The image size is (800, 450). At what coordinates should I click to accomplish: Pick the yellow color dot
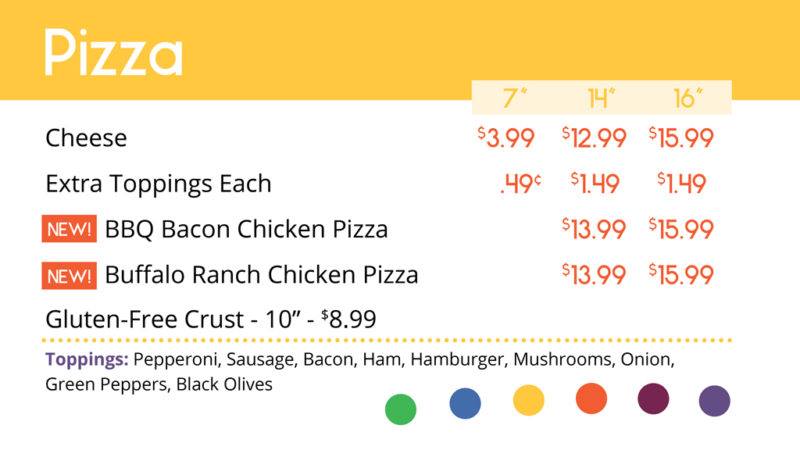tap(528, 400)
